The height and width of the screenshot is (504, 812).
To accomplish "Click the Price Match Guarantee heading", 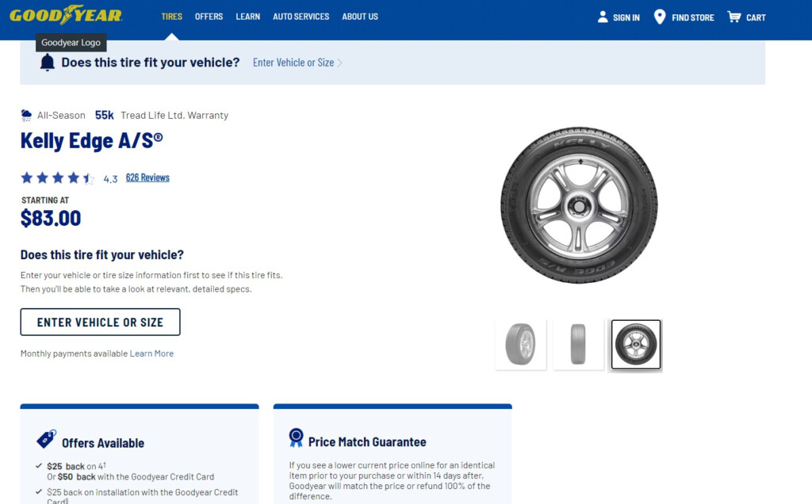I will pos(367,442).
